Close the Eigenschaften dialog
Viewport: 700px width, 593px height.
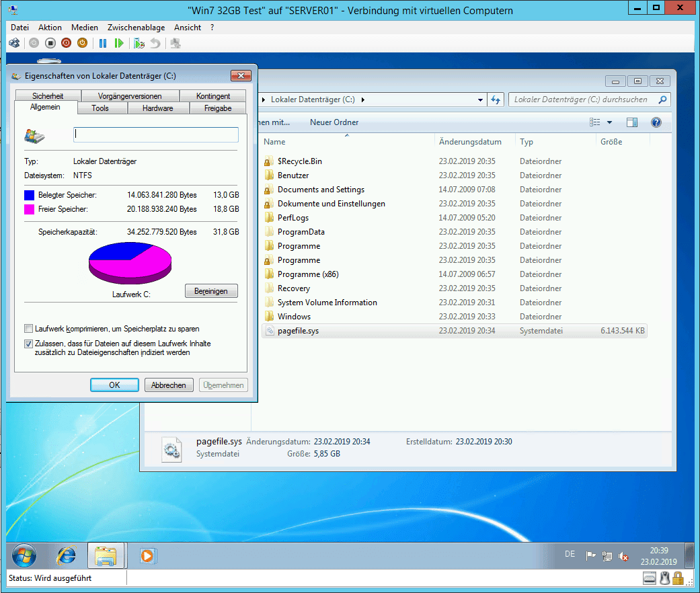coord(241,76)
